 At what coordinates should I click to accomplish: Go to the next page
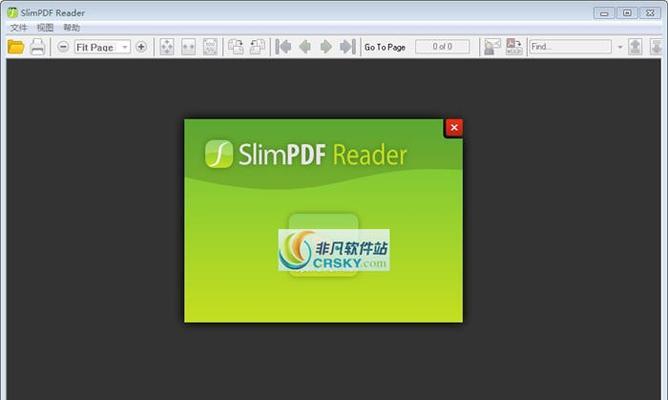pyautogui.click(x=326, y=46)
